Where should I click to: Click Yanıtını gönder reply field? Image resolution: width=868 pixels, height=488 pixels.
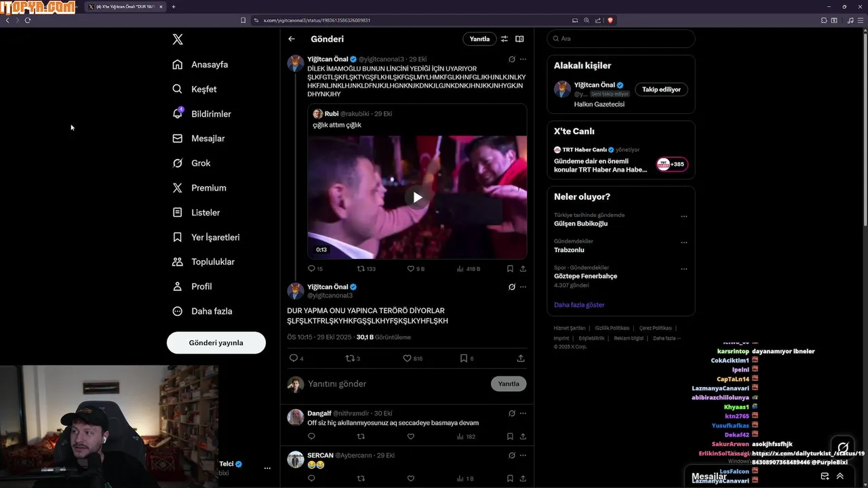tap(396, 384)
